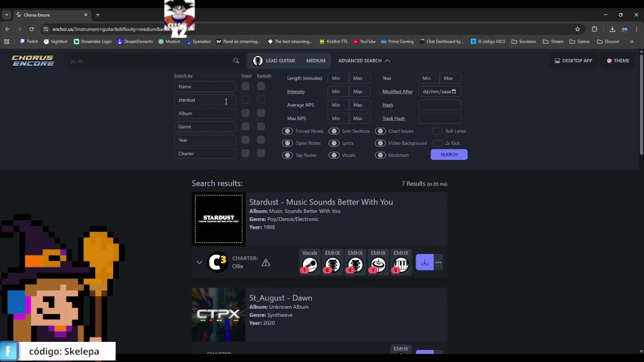Enable the 2x Kick switch
The width and height of the screenshot is (644, 362).
[x=438, y=143]
